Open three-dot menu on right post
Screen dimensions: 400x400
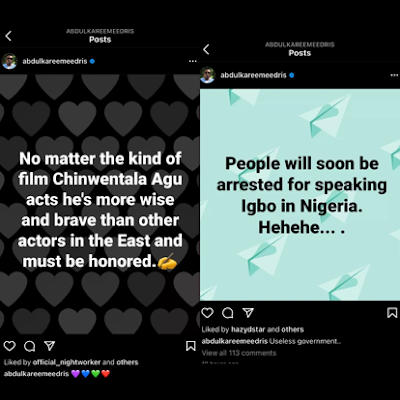pyautogui.click(x=394, y=75)
